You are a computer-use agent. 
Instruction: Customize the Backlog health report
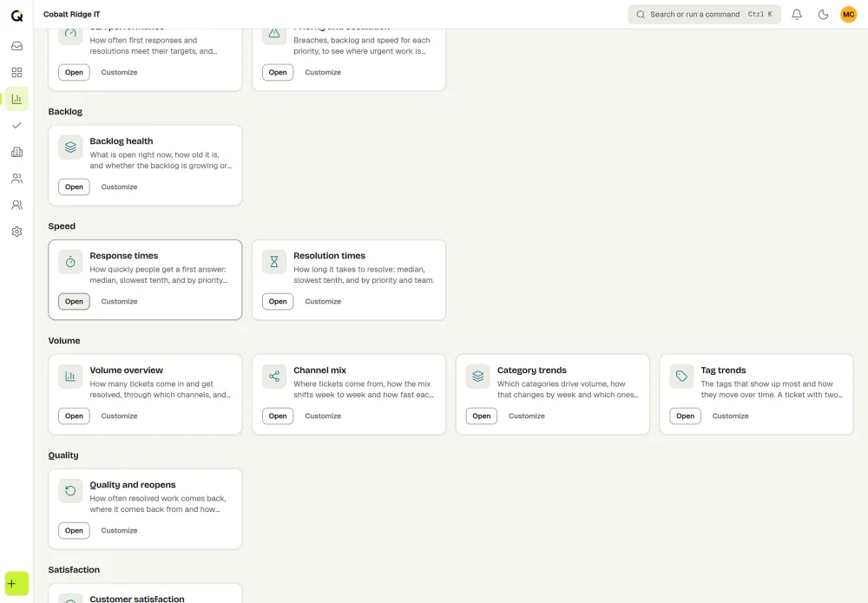pos(119,187)
